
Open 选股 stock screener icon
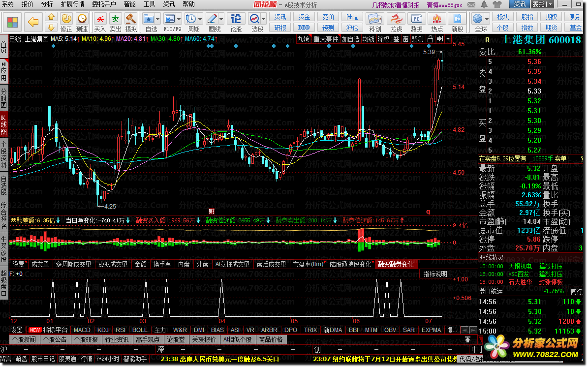(254, 19)
